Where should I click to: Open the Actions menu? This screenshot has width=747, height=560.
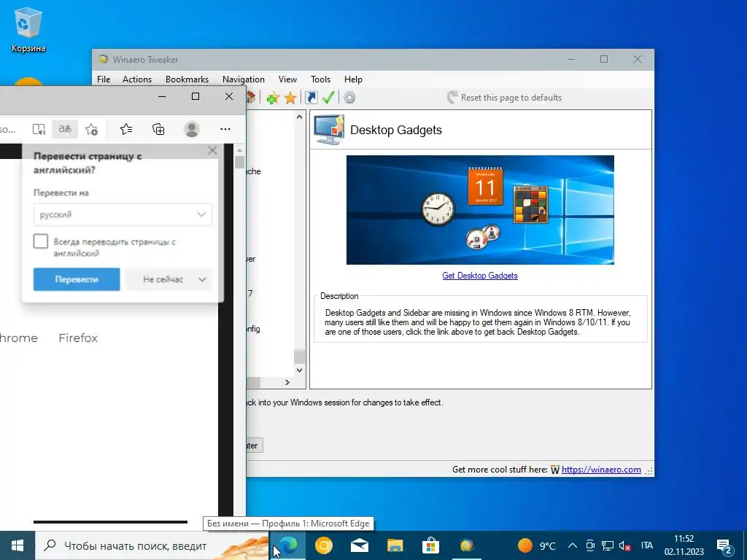(136, 79)
